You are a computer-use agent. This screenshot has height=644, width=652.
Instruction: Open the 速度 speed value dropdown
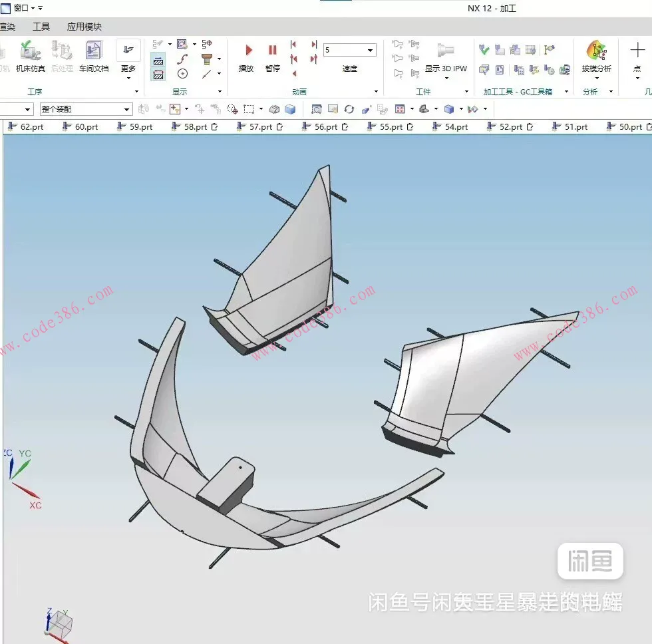point(370,51)
